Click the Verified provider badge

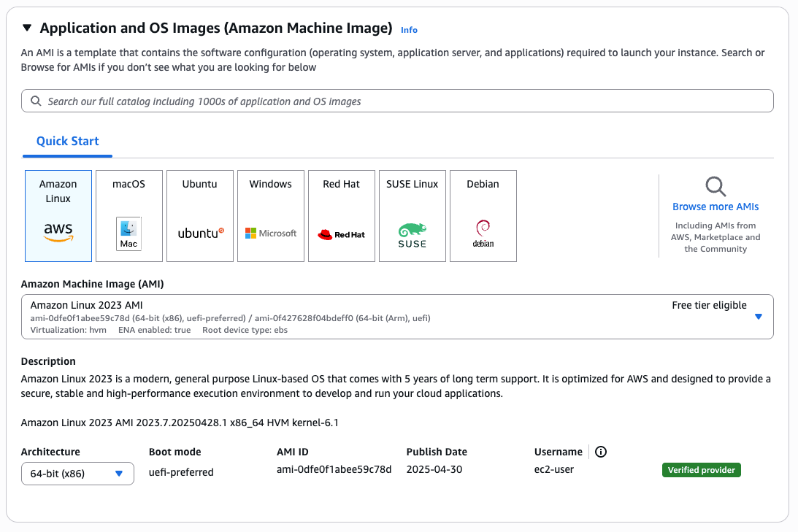(702, 470)
